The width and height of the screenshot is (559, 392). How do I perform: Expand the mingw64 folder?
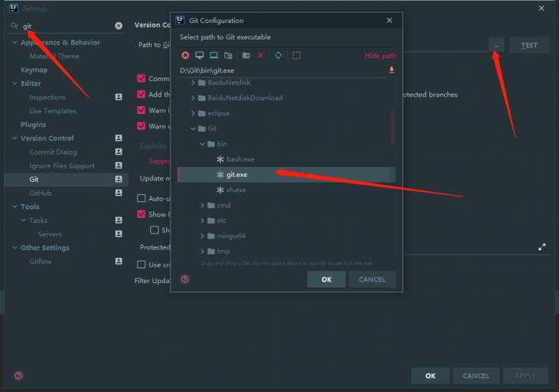[x=202, y=236]
